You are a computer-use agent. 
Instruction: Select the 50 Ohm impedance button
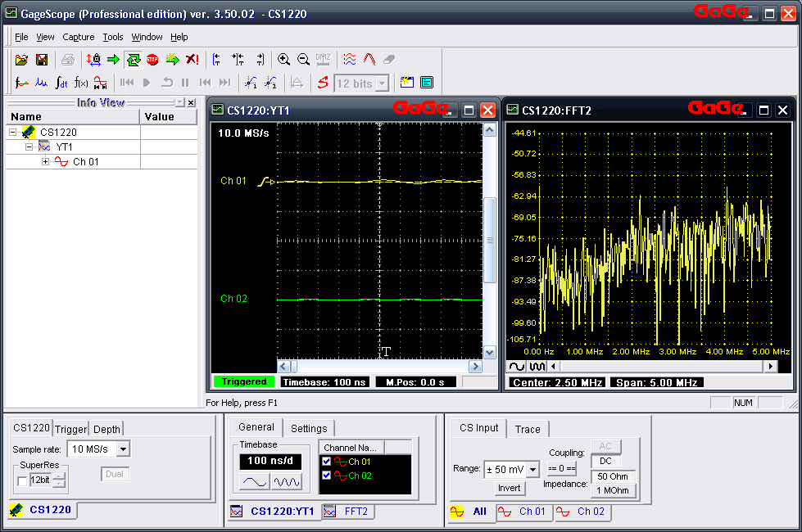pos(613,476)
